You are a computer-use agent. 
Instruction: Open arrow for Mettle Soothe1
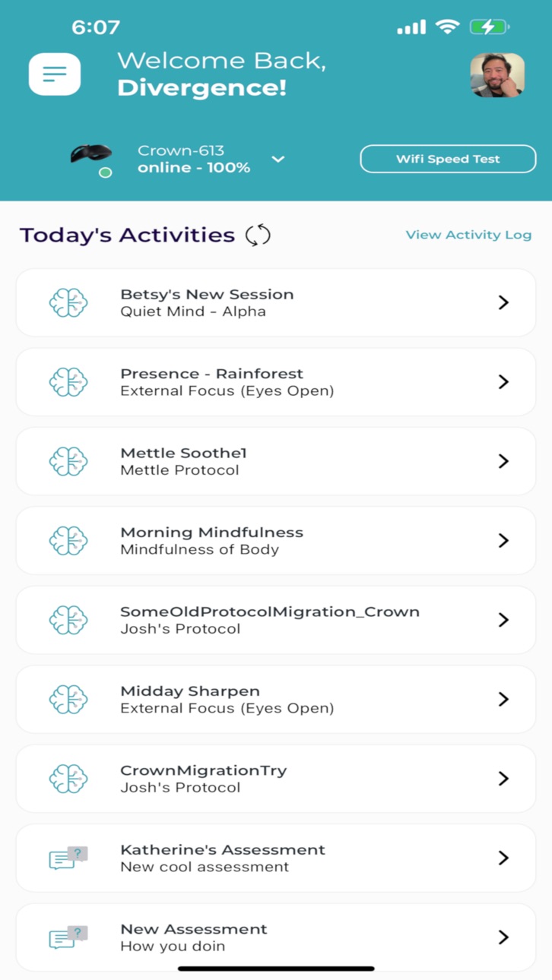coord(503,461)
